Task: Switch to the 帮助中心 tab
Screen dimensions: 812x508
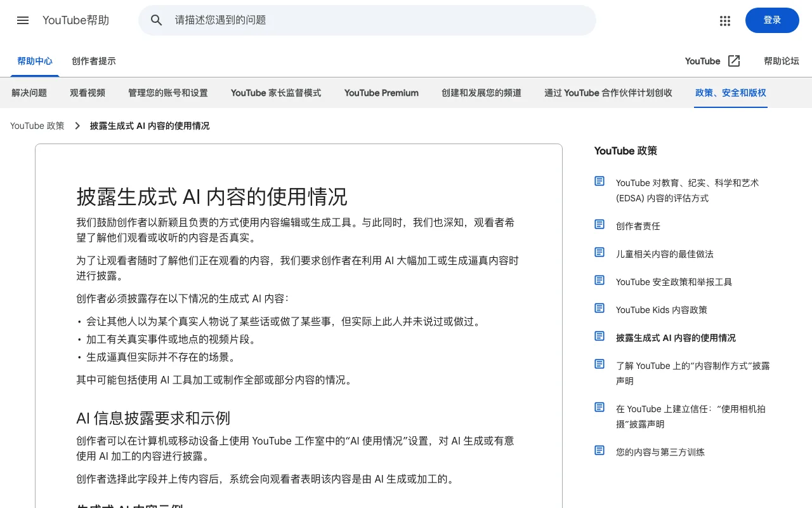Action: [x=35, y=61]
